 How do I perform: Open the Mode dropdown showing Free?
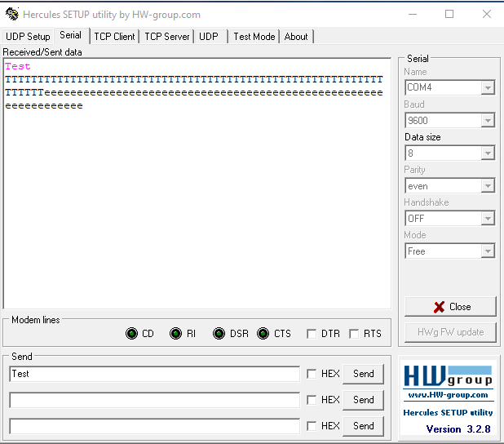[x=488, y=251]
